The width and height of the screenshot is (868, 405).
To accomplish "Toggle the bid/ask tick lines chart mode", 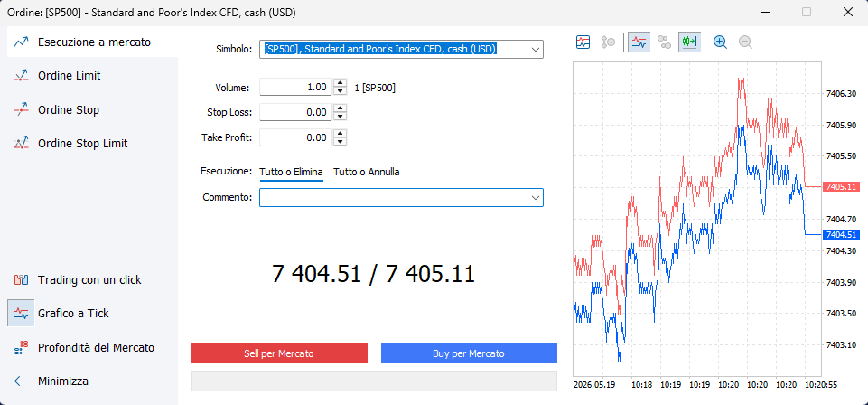I will pyautogui.click(x=639, y=42).
